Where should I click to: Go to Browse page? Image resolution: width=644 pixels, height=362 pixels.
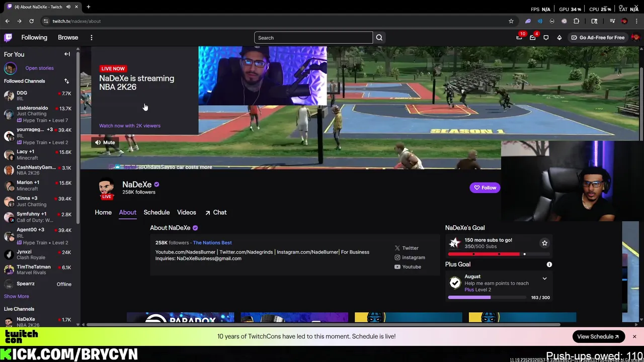68,37
